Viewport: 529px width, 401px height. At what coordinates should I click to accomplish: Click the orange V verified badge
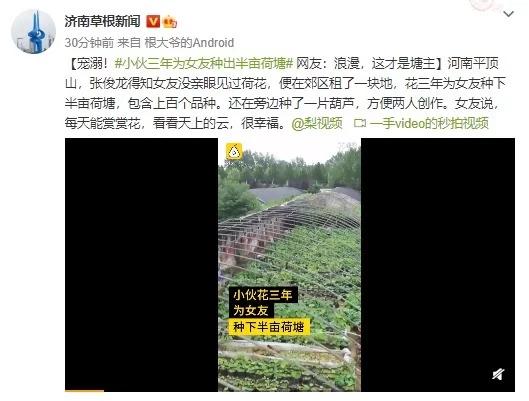[153, 22]
